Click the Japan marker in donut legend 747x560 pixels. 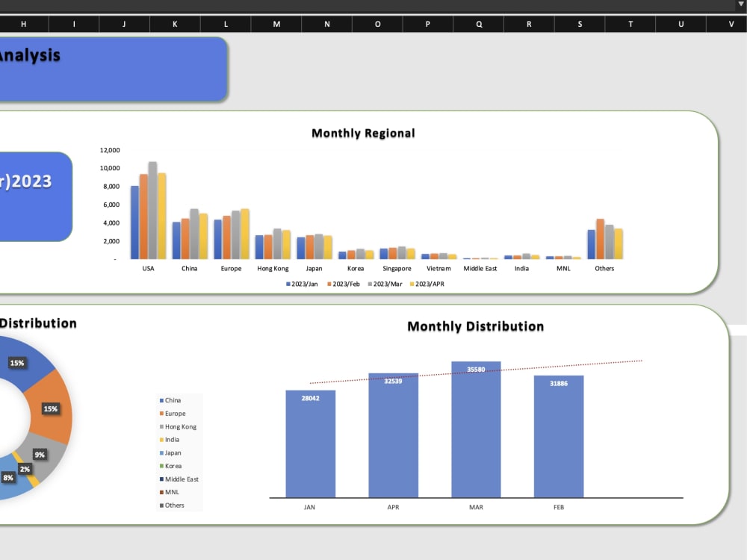161,452
